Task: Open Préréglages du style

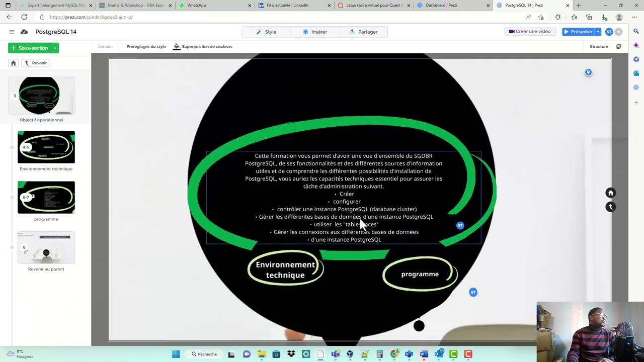Action: point(146,46)
